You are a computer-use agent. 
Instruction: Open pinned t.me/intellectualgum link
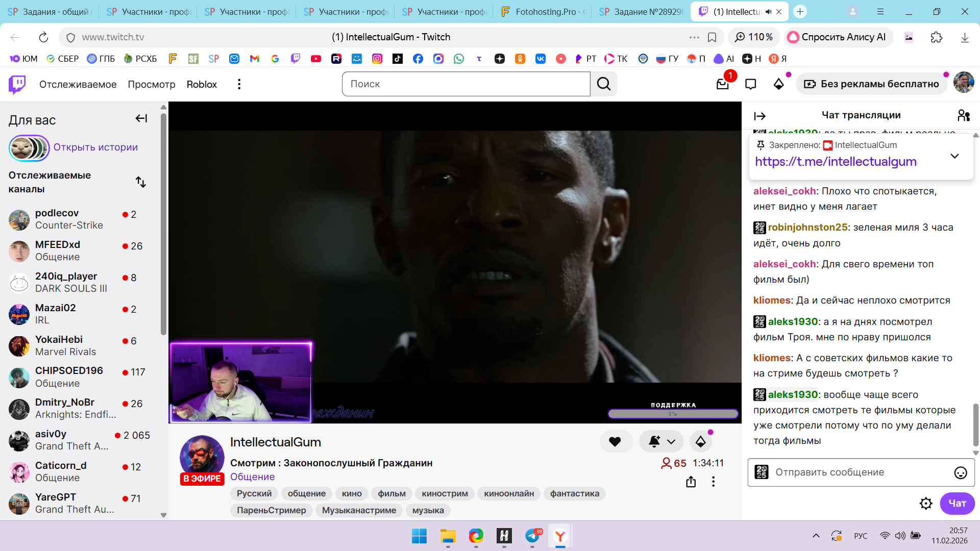(836, 162)
